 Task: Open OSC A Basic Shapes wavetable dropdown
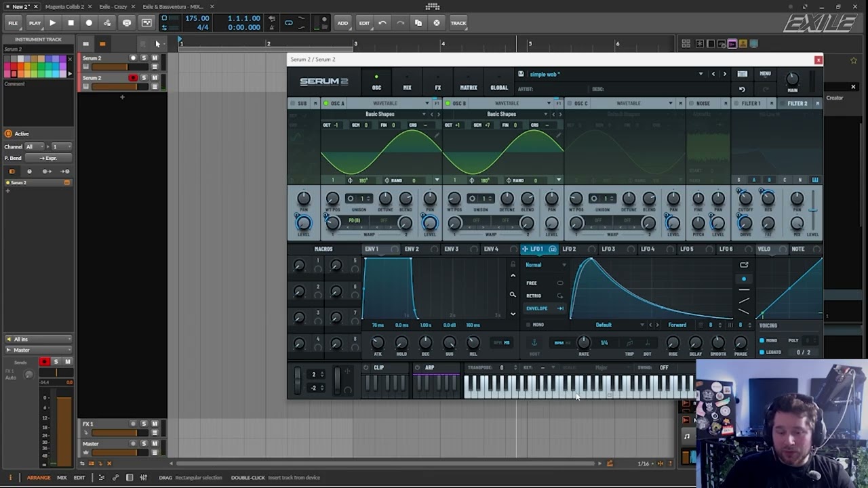coord(380,114)
